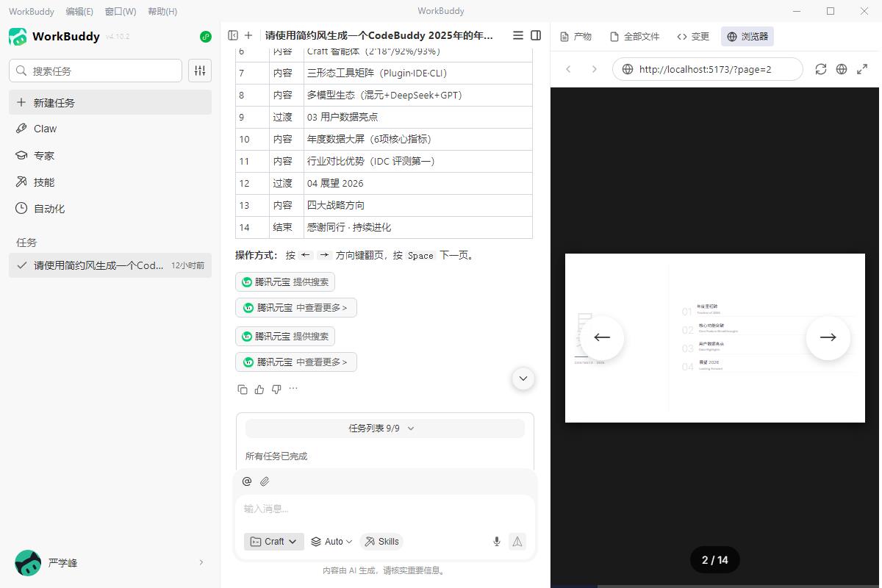Viewport: 882px width, 588px height.
Task: Collapse the 任务列表 9/9 dropdown
Action: (x=385, y=429)
